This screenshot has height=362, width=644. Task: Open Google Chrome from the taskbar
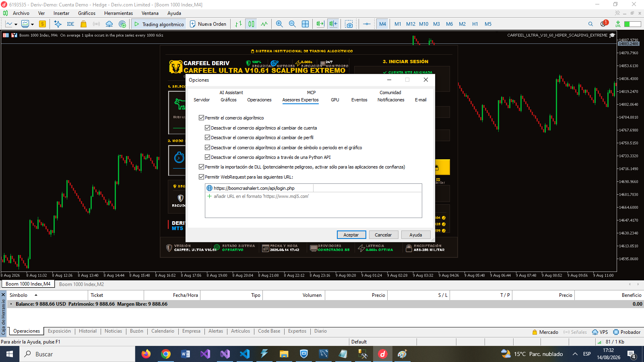tap(165, 354)
